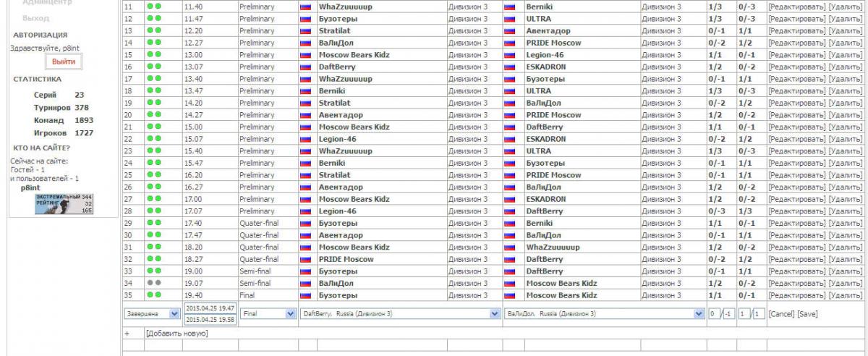Click Удалить in row 29

point(845,224)
